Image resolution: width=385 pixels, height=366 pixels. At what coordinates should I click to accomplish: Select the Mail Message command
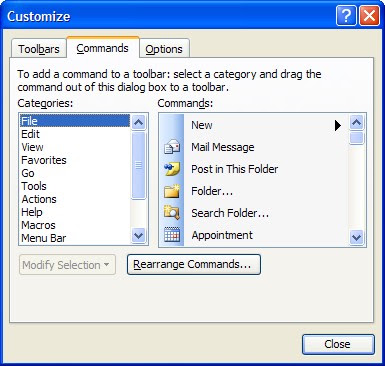pos(254,147)
